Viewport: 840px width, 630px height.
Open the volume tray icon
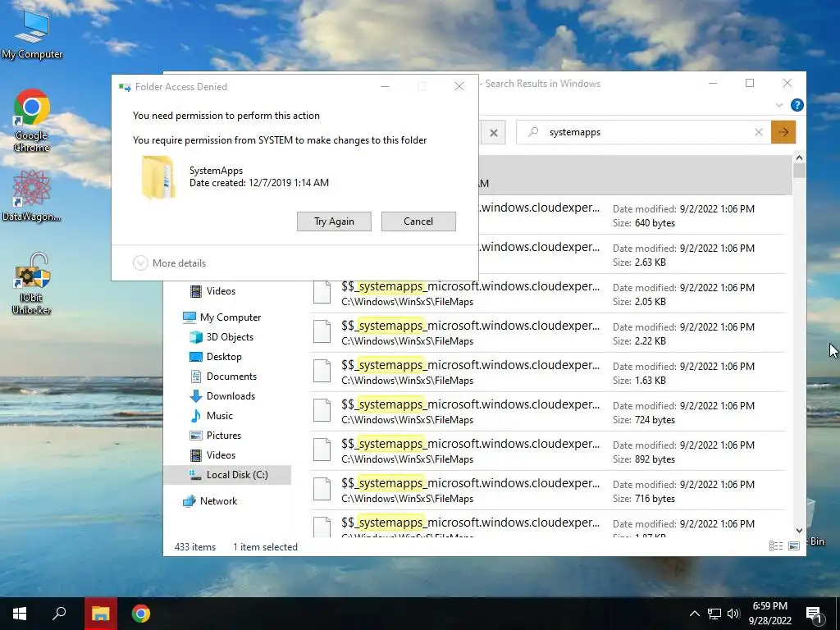pyautogui.click(x=733, y=614)
